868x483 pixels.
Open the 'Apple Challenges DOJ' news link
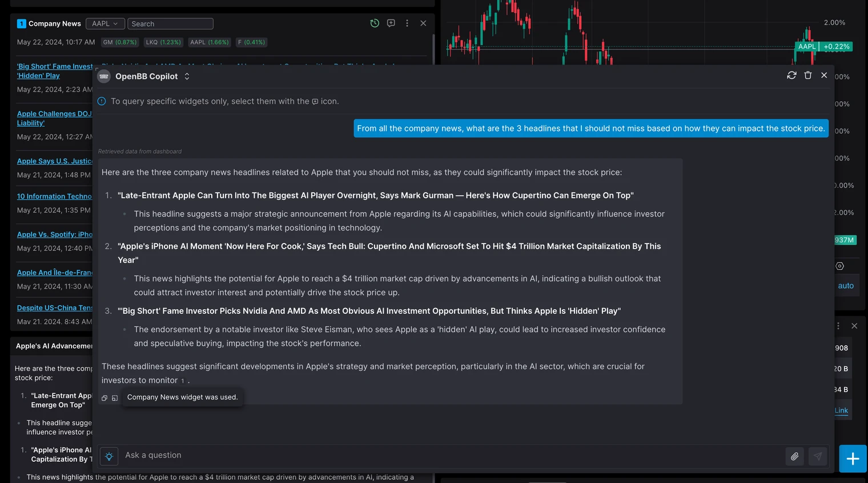(54, 114)
